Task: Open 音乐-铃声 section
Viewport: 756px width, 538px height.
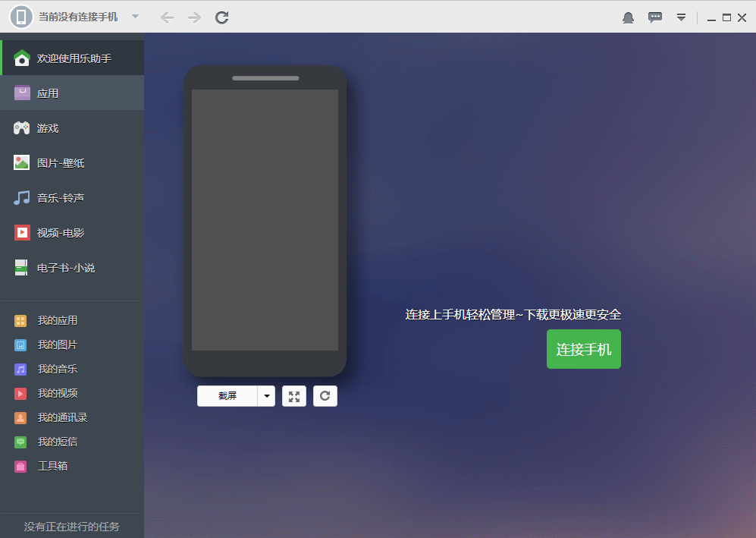Action: pyautogui.click(x=72, y=198)
